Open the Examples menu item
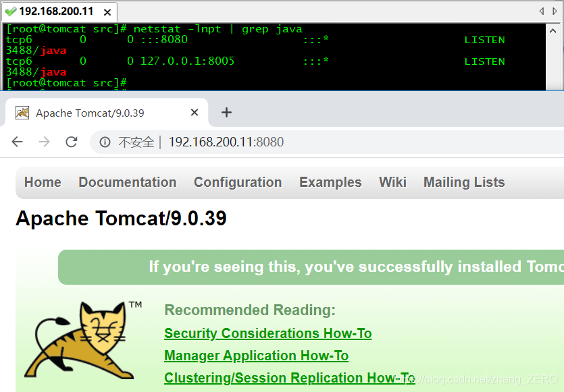 tap(330, 182)
